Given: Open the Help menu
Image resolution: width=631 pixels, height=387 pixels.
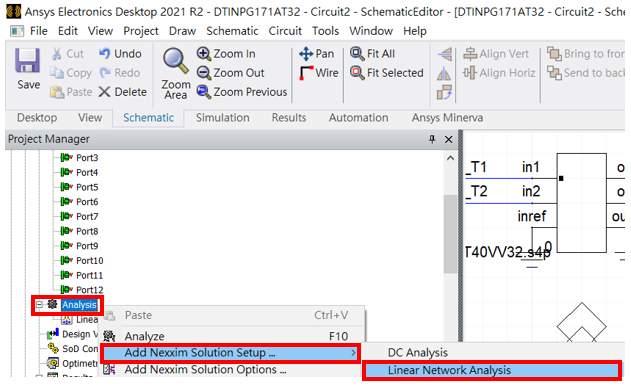Looking at the screenshot, I should pyautogui.click(x=415, y=31).
